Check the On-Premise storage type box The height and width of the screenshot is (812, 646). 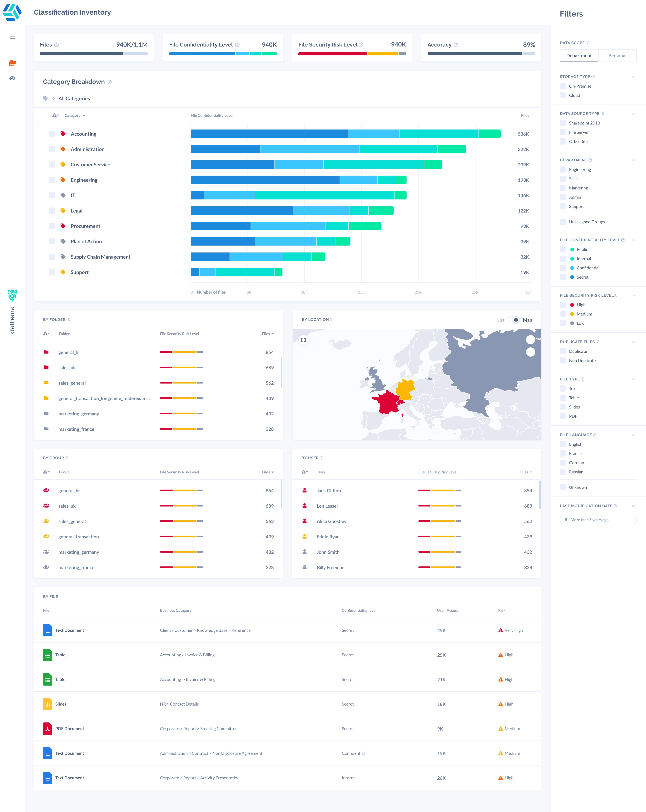563,86
